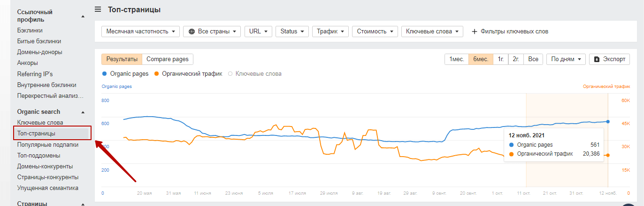Viewport: 644px width, 206px height.
Task: Toggle the hamburger menu beside Топ-страницы title
Action: (x=98, y=9)
